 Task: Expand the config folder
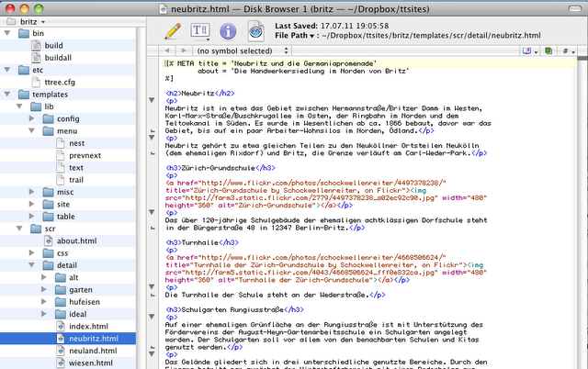pyautogui.click(x=32, y=118)
